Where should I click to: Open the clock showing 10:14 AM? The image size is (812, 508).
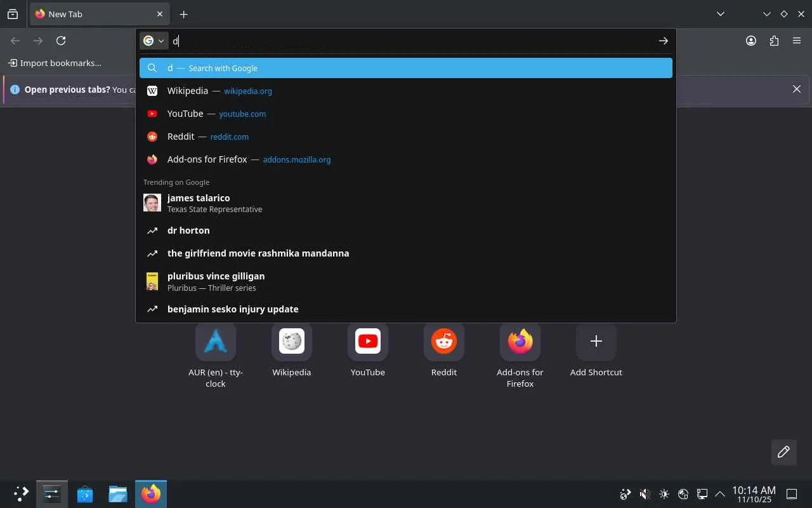754,494
